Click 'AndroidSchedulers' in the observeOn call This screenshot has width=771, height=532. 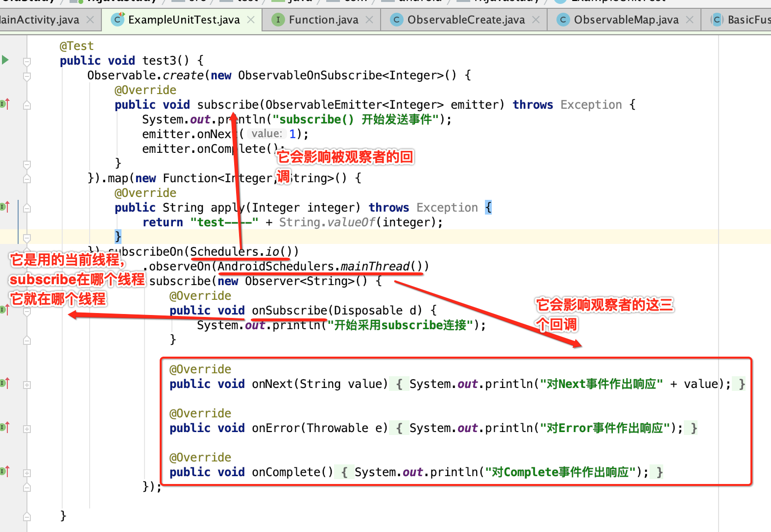pyautogui.click(x=276, y=266)
